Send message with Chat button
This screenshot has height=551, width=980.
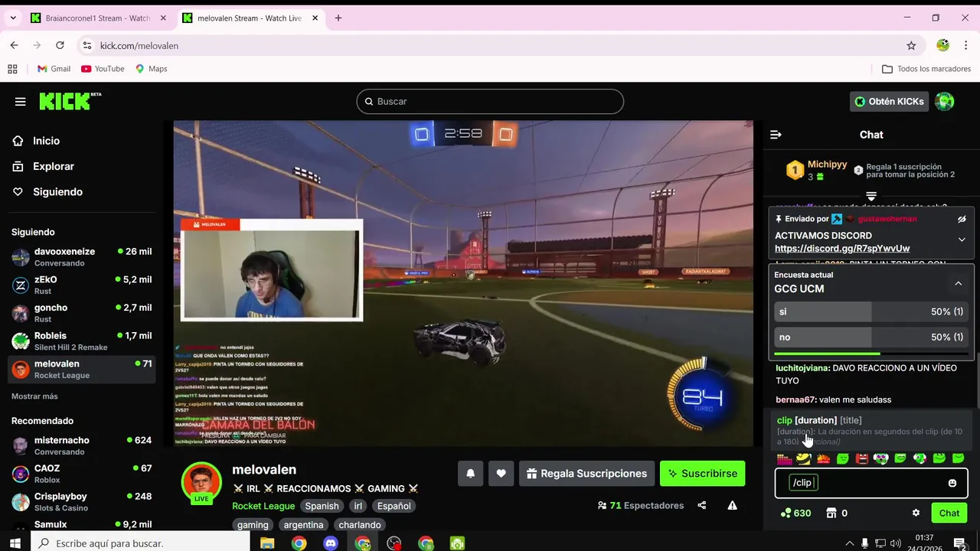(949, 514)
